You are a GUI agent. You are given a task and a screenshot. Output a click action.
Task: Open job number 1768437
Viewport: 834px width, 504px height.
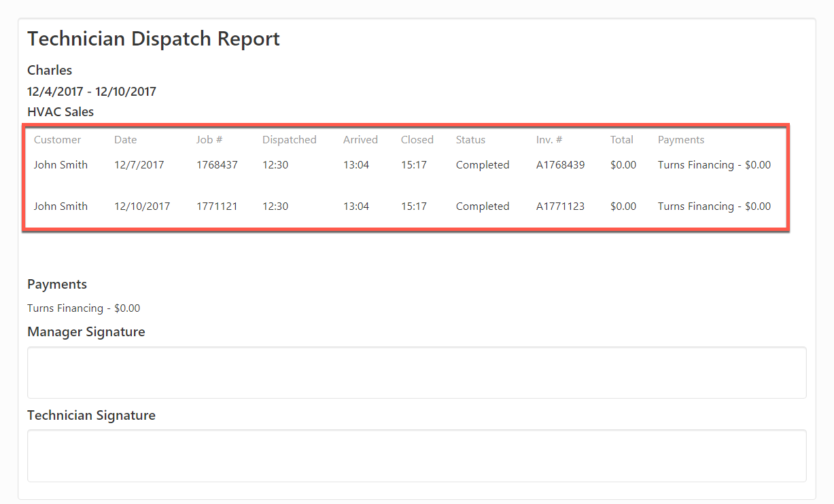click(x=217, y=164)
